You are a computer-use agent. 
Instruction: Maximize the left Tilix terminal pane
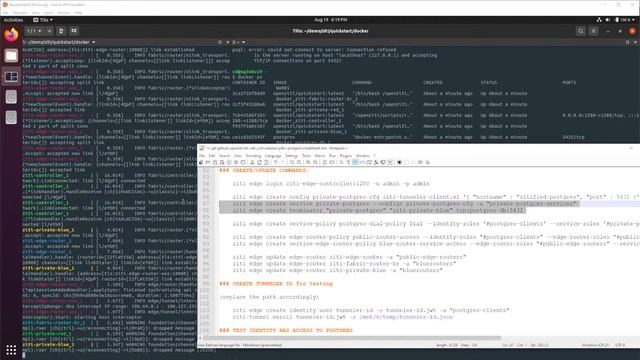(x=220, y=42)
